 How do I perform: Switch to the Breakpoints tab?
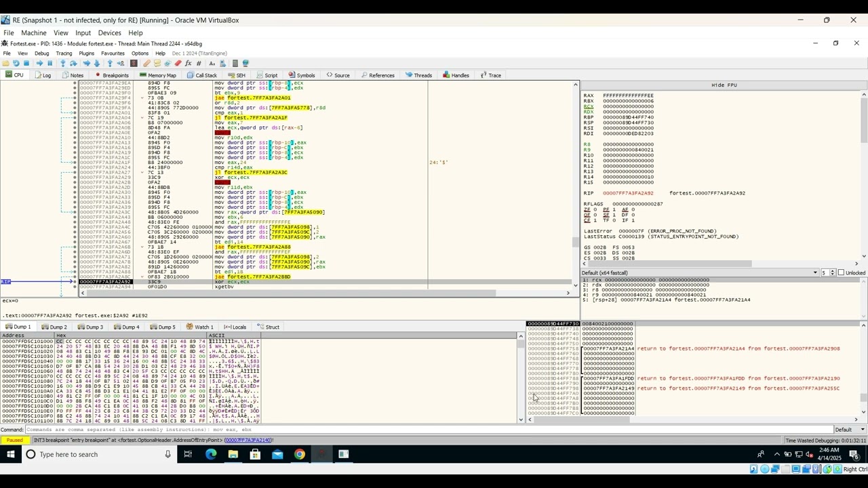click(x=112, y=75)
